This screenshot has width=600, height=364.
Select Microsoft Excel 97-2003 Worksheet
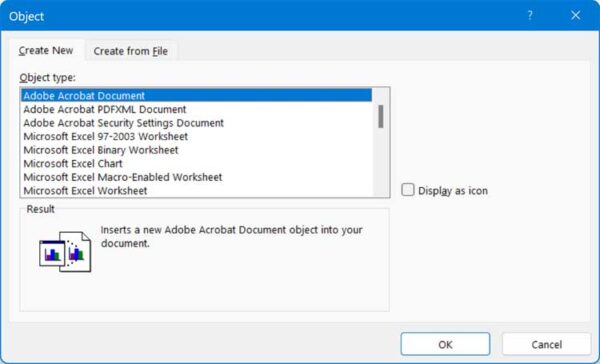pyautogui.click(x=196, y=136)
